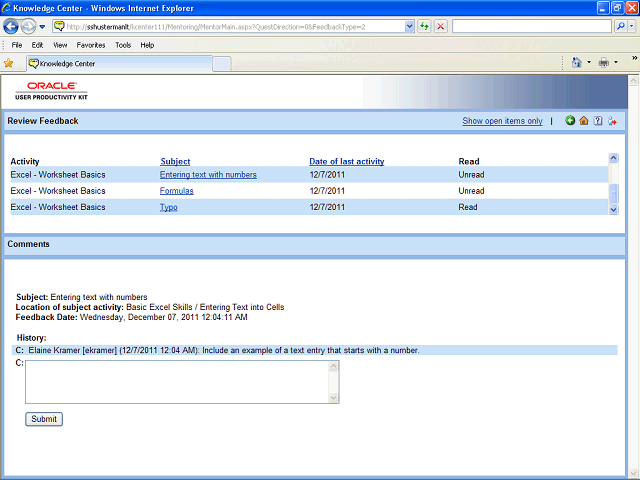Sort by Subject column header
This screenshot has width=640, height=480.
pos(175,161)
